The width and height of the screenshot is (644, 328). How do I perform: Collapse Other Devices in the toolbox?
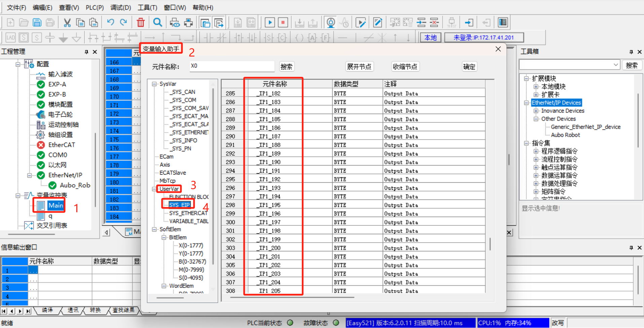[x=536, y=119]
